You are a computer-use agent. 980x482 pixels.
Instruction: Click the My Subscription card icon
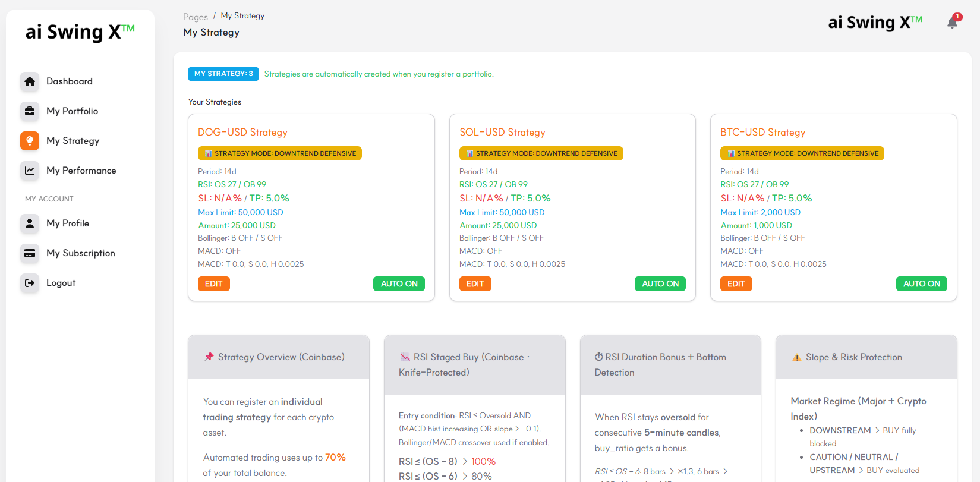30,253
